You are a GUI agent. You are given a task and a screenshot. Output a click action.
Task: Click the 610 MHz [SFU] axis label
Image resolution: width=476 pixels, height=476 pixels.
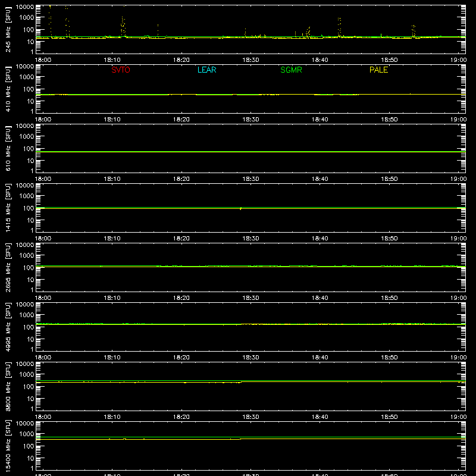click(8, 148)
